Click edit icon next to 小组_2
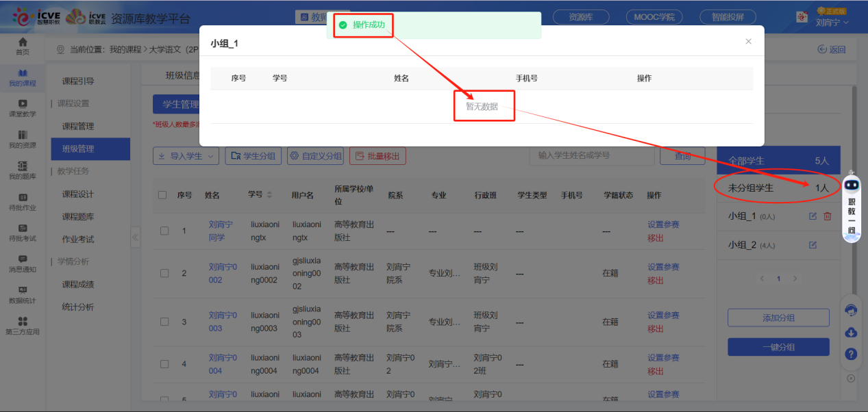 (x=813, y=245)
